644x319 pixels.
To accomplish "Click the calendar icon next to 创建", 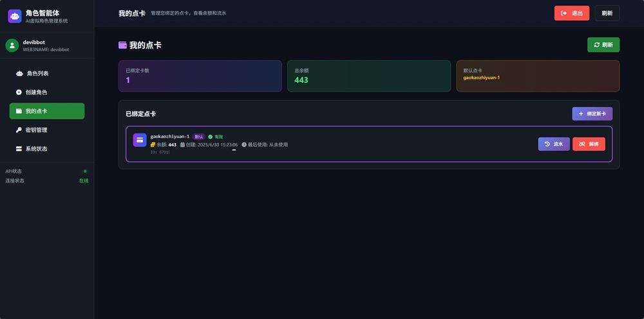I will [x=182, y=145].
